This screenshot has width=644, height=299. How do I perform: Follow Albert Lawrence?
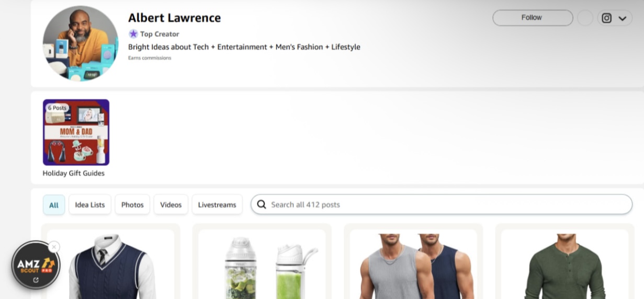click(533, 18)
